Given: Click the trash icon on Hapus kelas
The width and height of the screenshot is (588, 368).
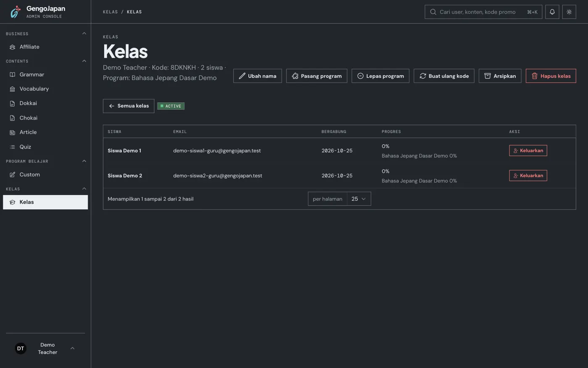Looking at the screenshot, I should 534,76.
